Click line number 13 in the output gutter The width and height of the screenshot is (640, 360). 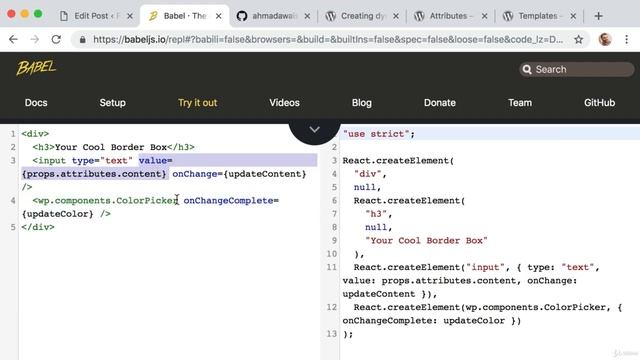point(331,334)
